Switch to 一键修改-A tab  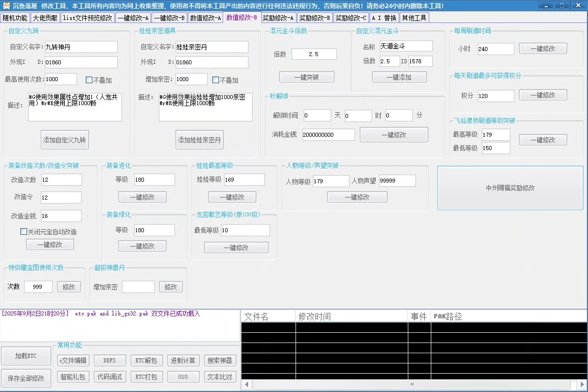[133, 18]
